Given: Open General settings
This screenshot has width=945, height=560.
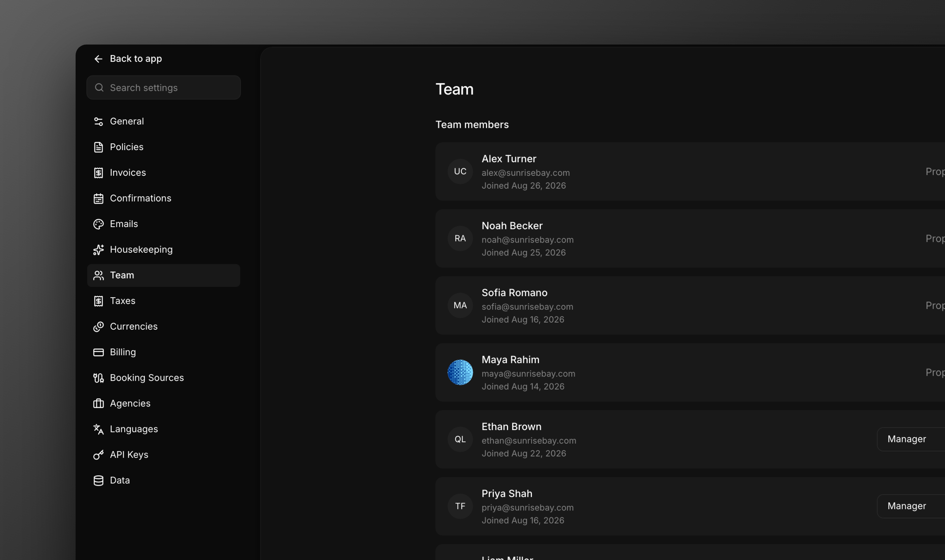Looking at the screenshot, I should click(x=163, y=121).
